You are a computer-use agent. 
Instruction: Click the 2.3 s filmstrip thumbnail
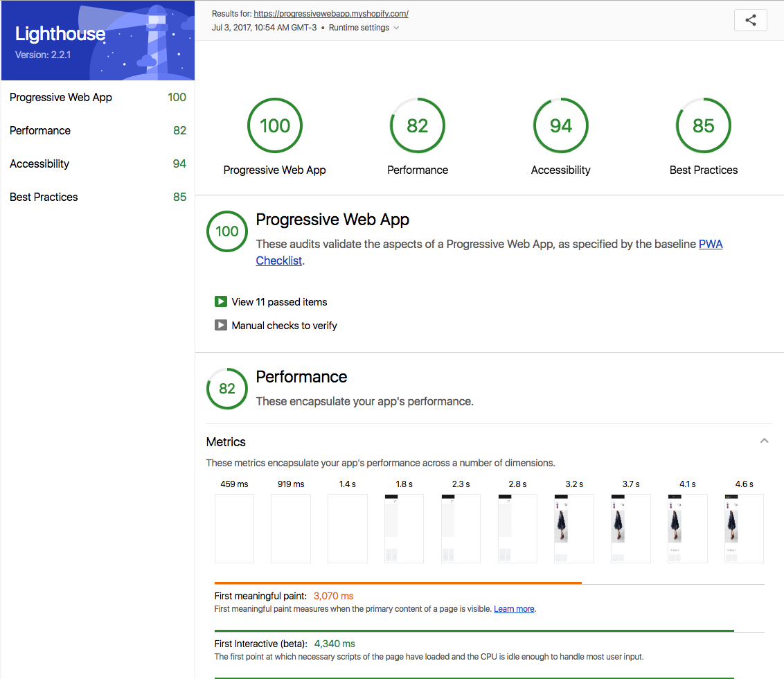coord(461,529)
